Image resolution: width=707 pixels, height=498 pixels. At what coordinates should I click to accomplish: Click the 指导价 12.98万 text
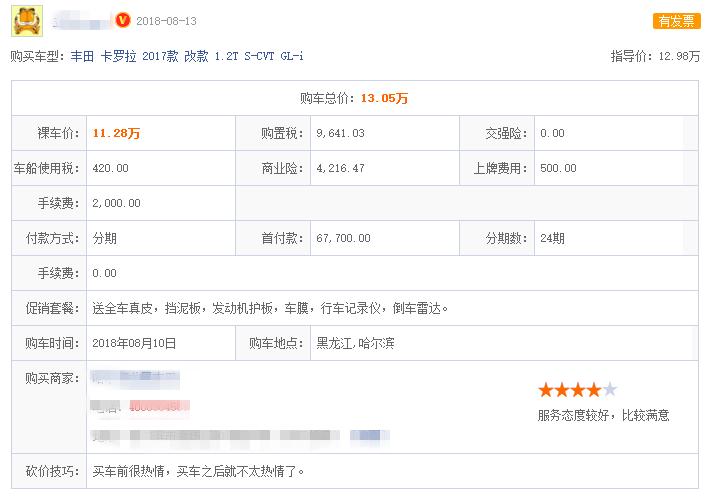point(655,56)
